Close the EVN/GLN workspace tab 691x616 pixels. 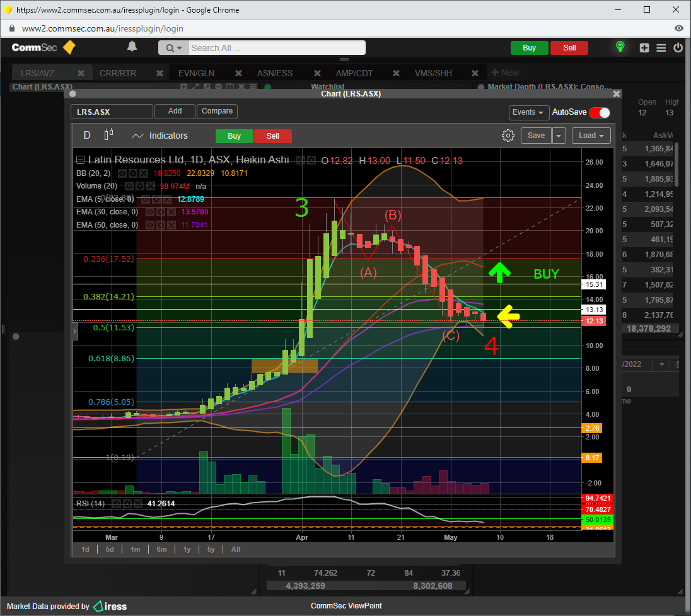tap(238, 73)
